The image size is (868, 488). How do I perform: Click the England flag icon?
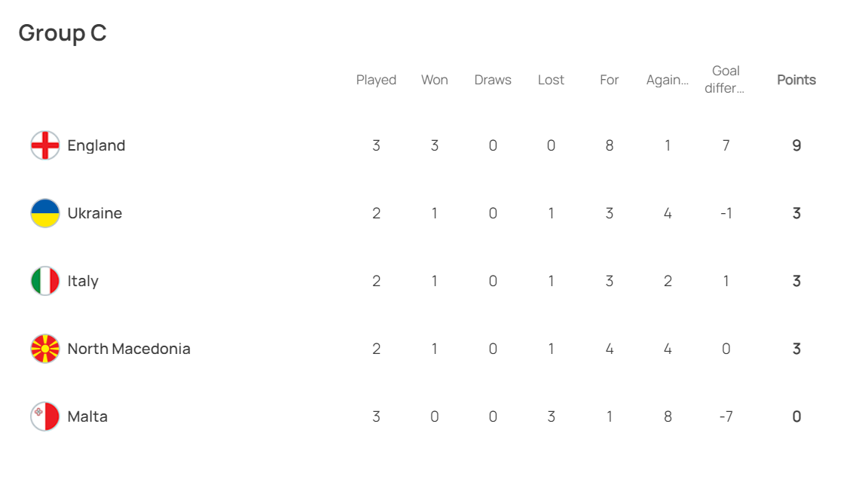click(x=45, y=145)
